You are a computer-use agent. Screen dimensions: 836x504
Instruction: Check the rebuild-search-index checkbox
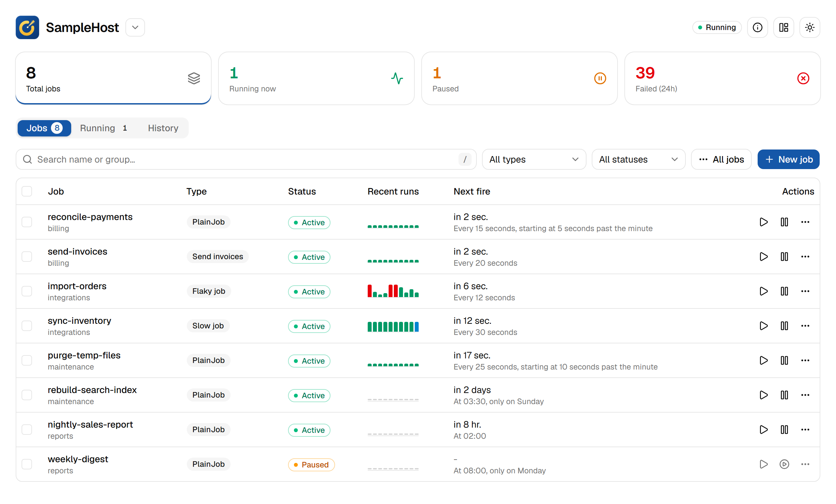pyautogui.click(x=27, y=395)
